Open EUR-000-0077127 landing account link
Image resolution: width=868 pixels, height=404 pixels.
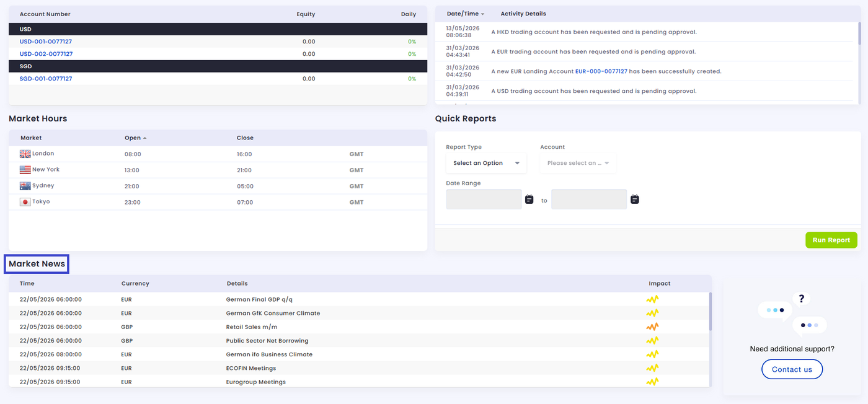601,71
